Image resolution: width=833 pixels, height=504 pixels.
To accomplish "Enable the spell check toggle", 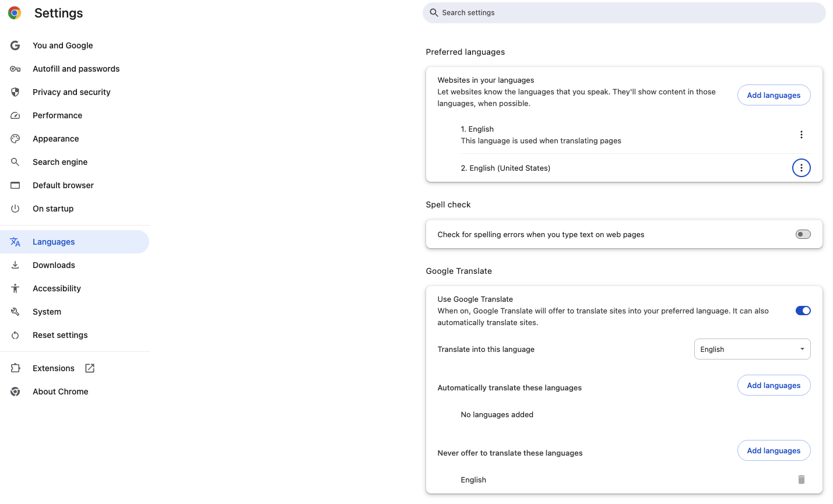I will pos(803,234).
